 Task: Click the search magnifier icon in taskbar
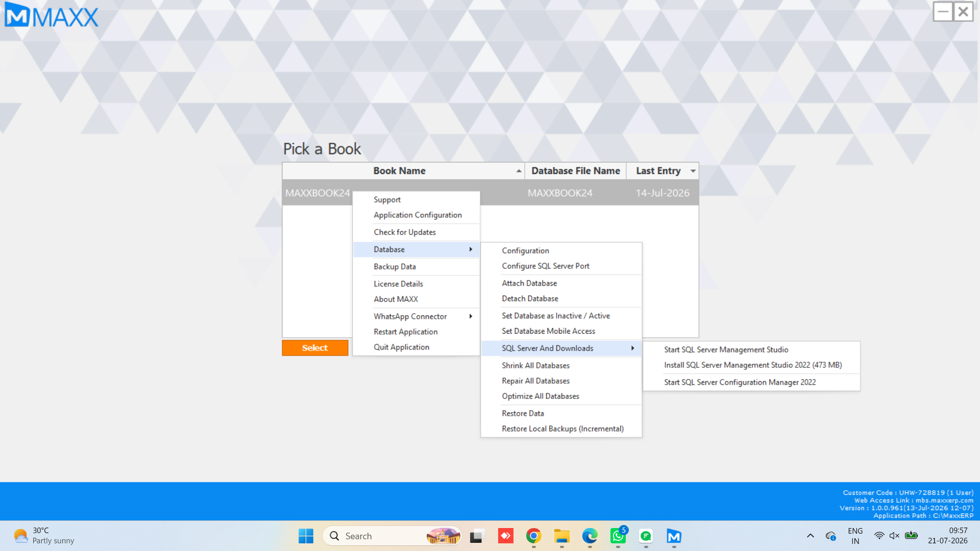(x=335, y=536)
